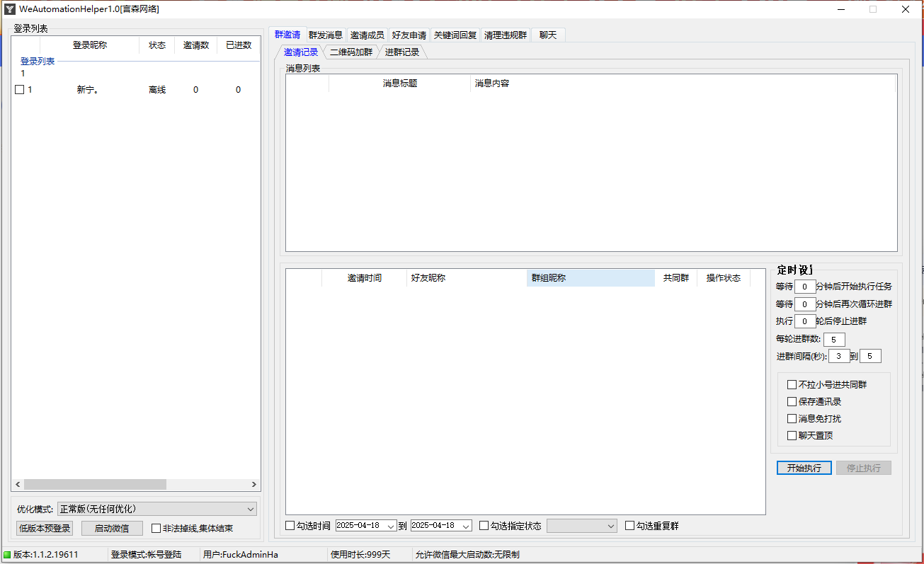Click the login list's left scroll arrow
This screenshot has height=564, width=924.
click(x=18, y=485)
